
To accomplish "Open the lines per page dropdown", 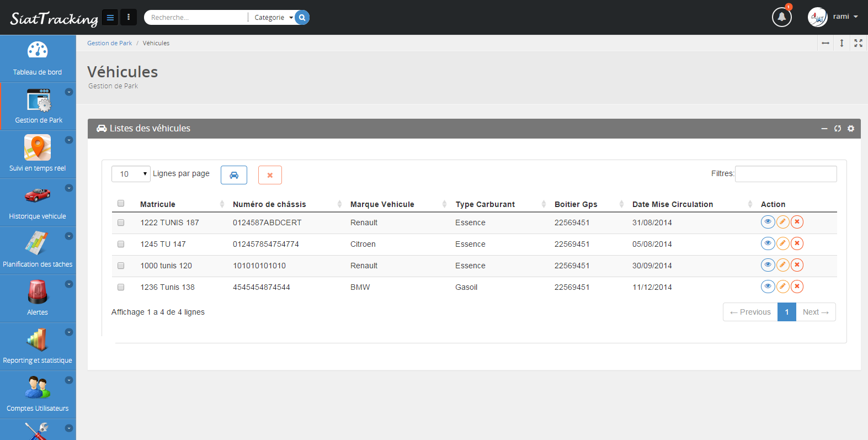I will (x=131, y=174).
